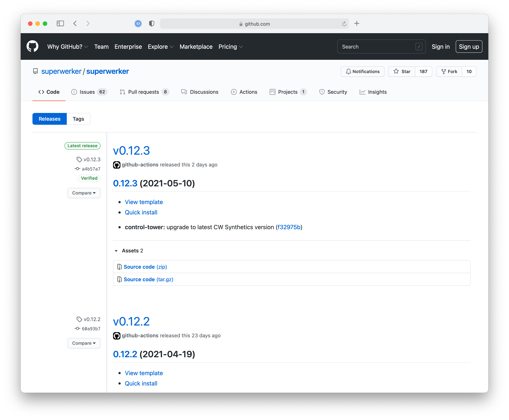Click the v0.12.2 tag icon
Image resolution: width=509 pixels, height=420 pixels.
point(79,319)
